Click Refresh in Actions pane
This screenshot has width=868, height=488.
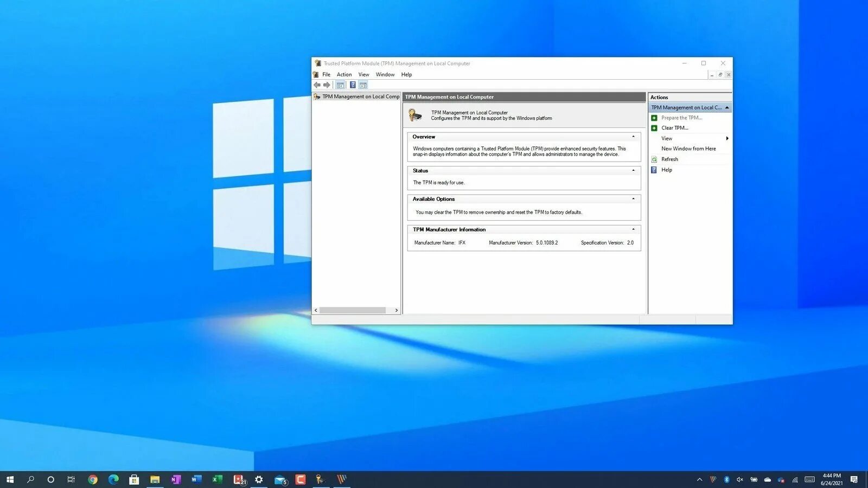pos(669,159)
